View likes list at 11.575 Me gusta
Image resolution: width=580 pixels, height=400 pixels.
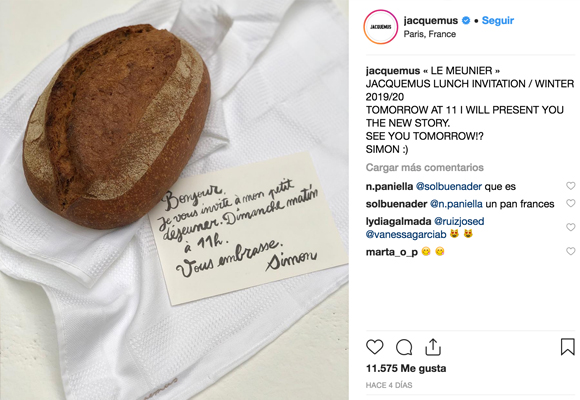pyautogui.click(x=406, y=369)
